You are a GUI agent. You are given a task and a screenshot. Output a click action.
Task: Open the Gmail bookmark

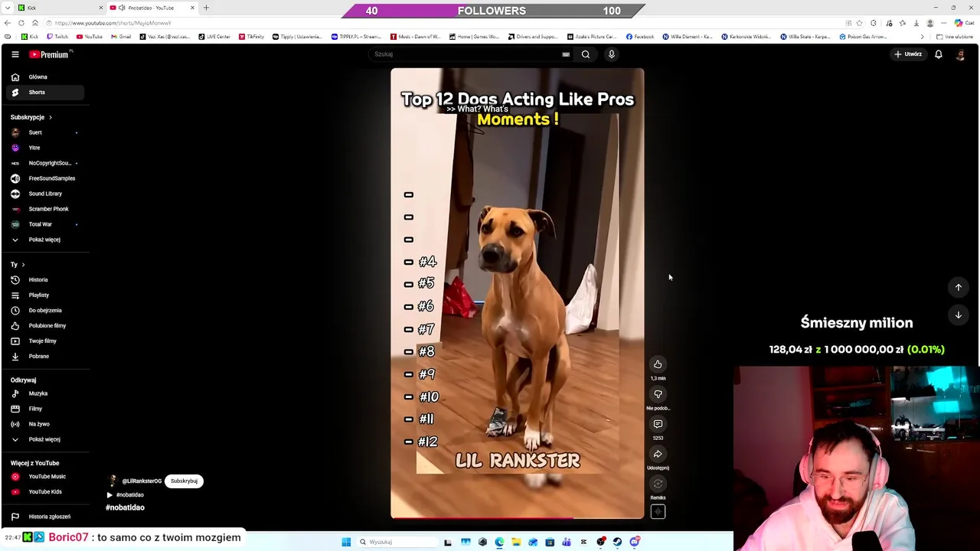121,37
